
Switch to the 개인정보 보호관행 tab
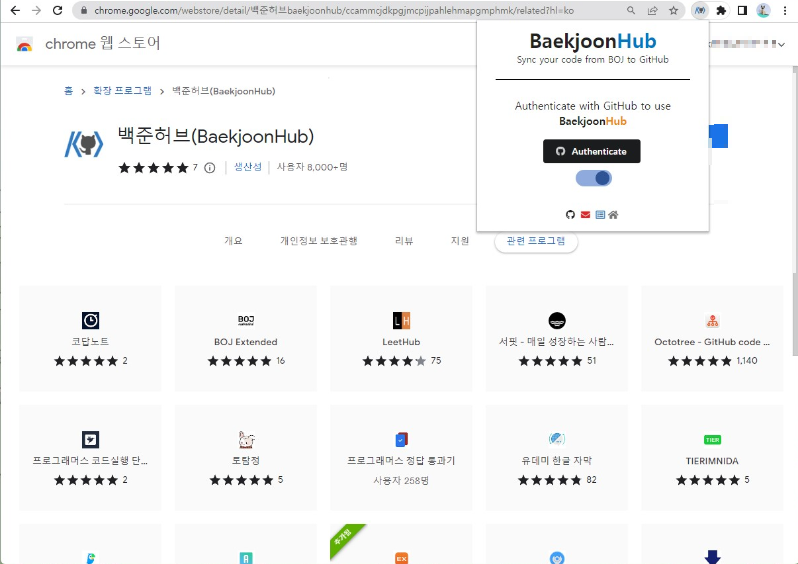pyautogui.click(x=319, y=241)
